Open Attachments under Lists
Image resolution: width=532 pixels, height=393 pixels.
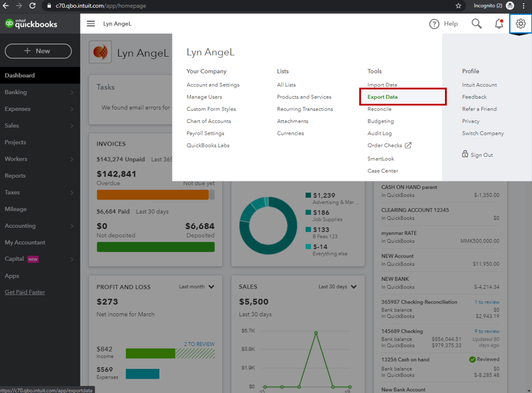tap(293, 121)
